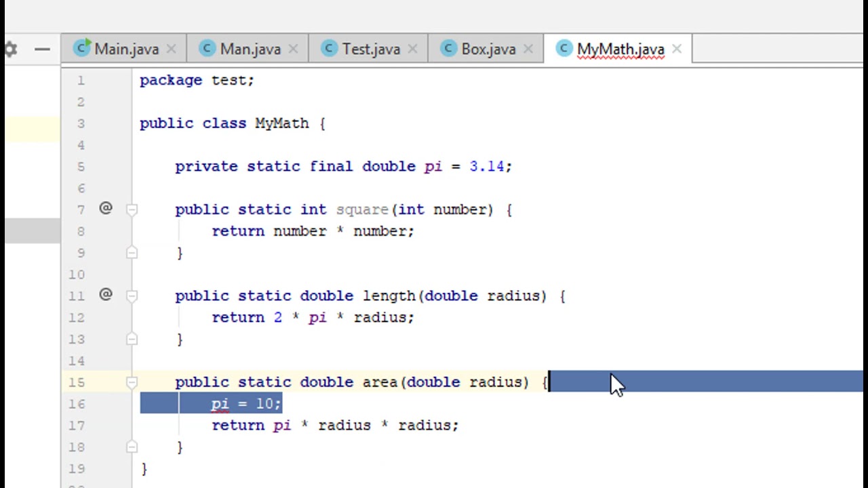This screenshot has width=868, height=488.
Task: Close the MyMath.java tab
Action: (x=677, y=49)
